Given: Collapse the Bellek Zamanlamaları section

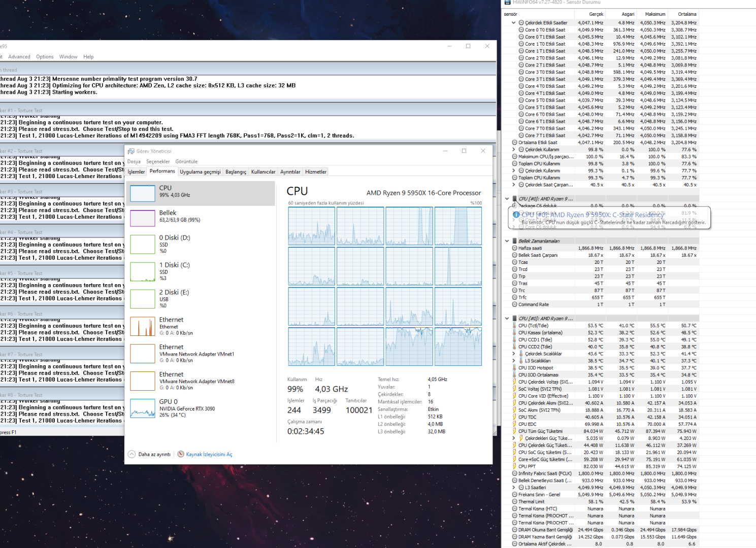Looking at the screenshot, I should tap(507, 241).
